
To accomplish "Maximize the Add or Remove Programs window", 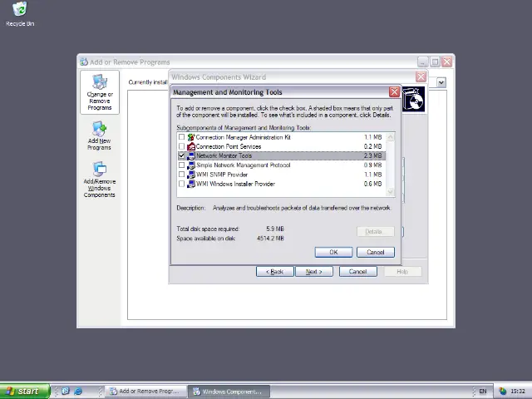I will 435,62.
